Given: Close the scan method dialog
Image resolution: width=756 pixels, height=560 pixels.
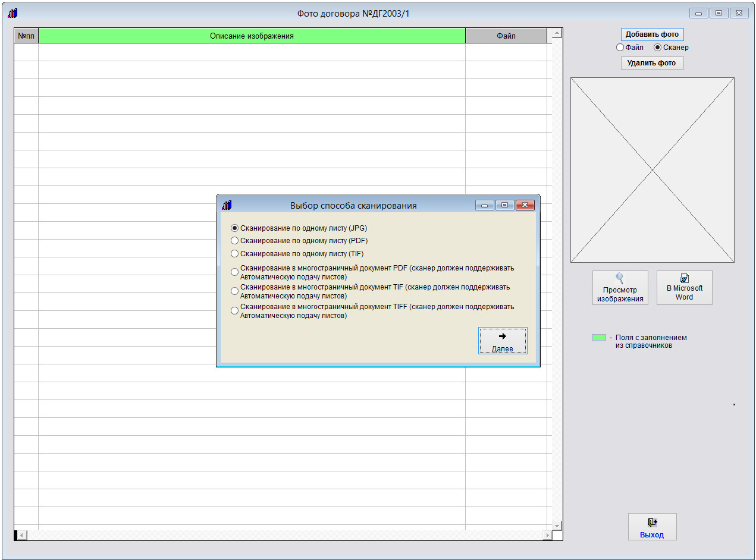Looking at the screenshot, I should click(525, 205).
